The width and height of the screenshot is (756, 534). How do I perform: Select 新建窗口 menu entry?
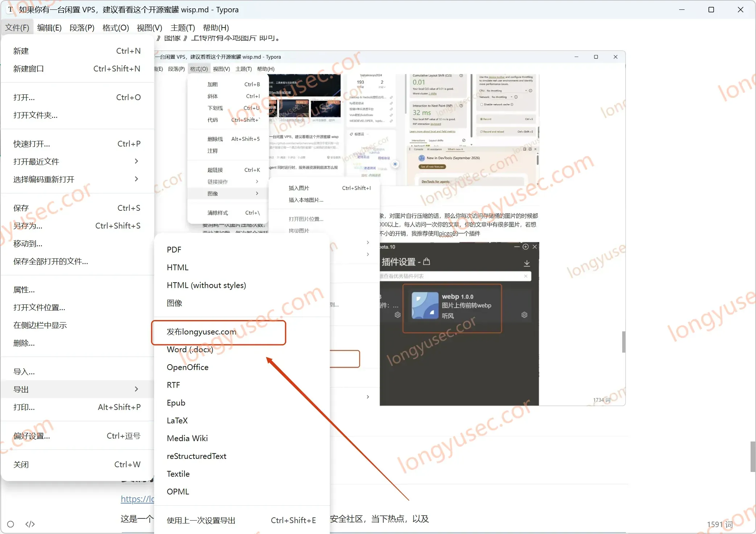pos(77,69)
